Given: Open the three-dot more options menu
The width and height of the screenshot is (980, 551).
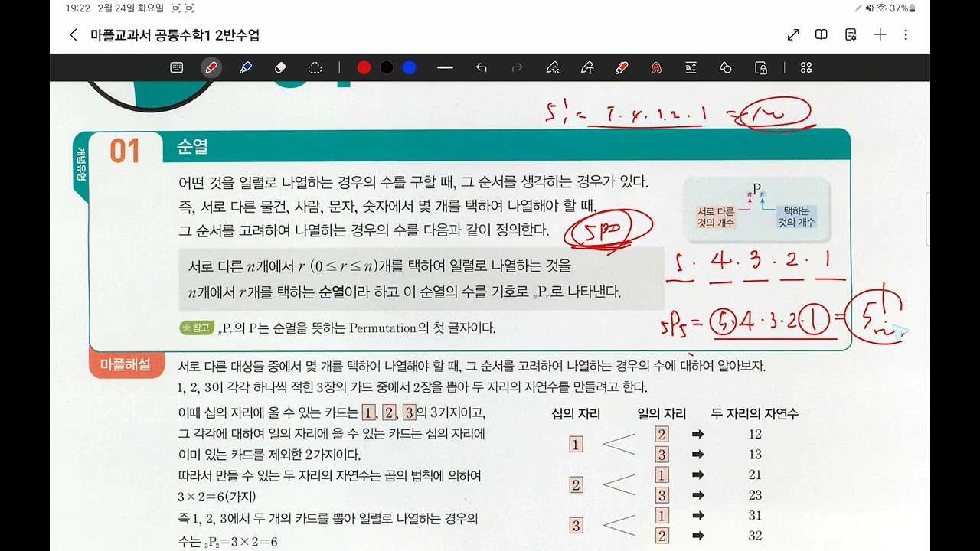Looking at the screenshot, I should (906, 35).
